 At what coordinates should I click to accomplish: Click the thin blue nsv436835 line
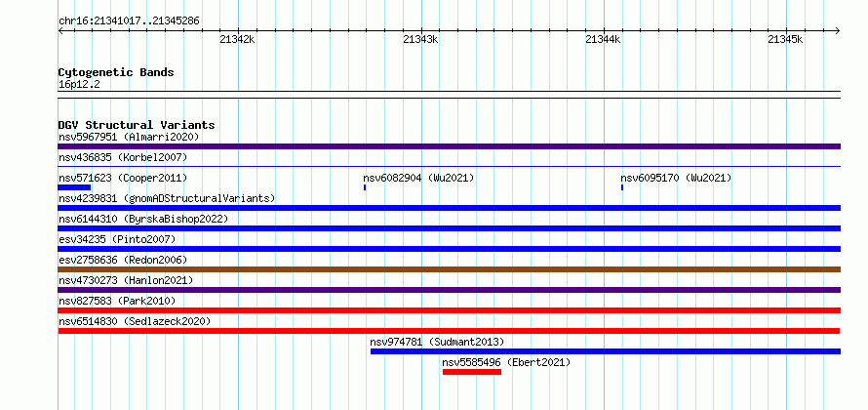pos(450,166)
